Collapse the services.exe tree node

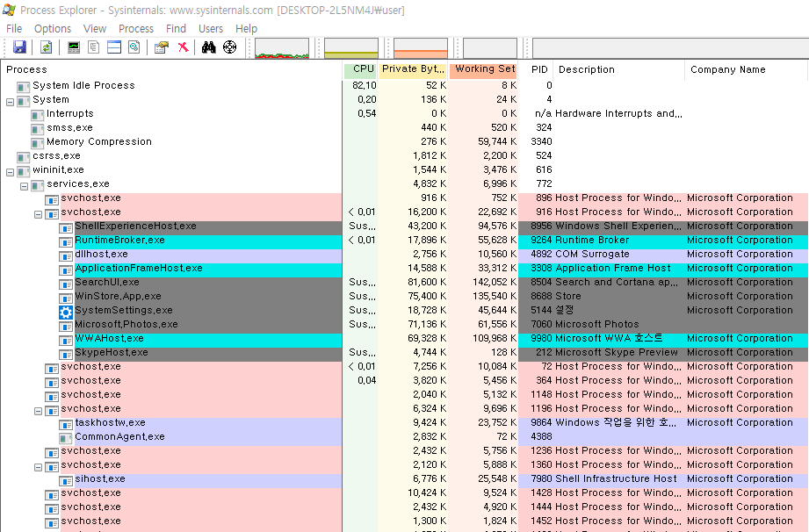[24, 187]
